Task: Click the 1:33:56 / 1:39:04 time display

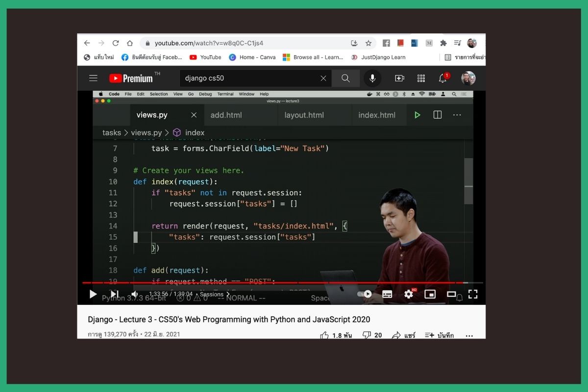Action: pyautogui.click(x=171, y=294)
